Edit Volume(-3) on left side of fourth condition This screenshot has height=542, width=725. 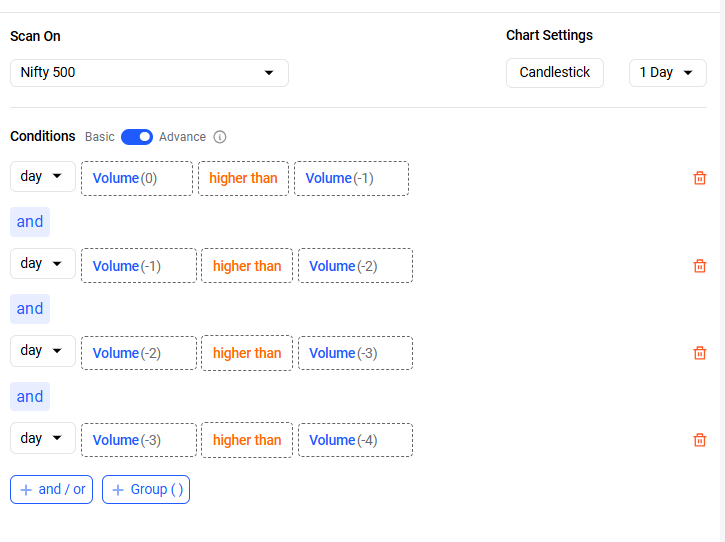[x=139, y=440]
